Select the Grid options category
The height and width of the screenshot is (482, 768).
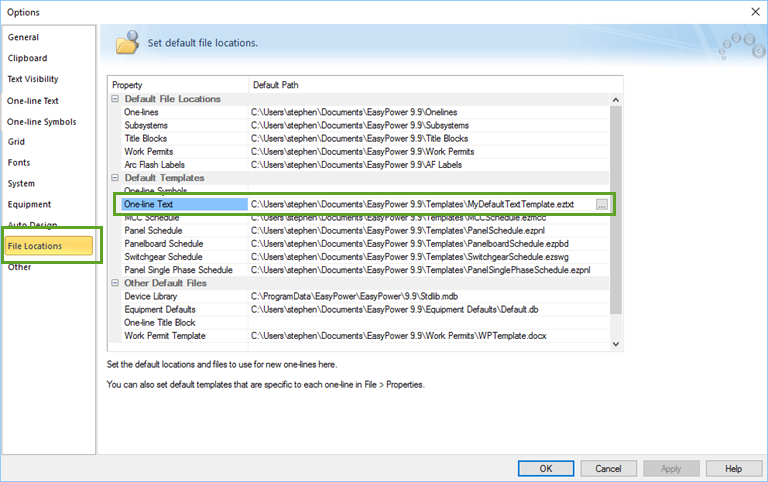point(16,142)
